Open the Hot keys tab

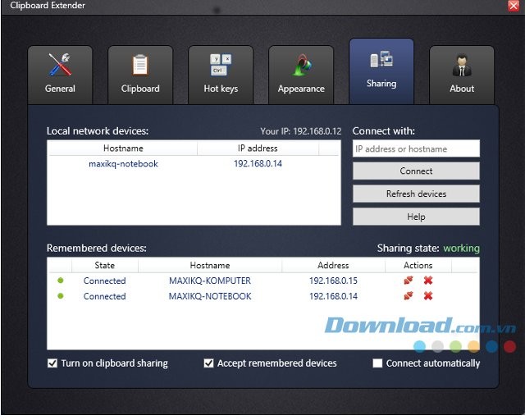click(x=220, y=74)
